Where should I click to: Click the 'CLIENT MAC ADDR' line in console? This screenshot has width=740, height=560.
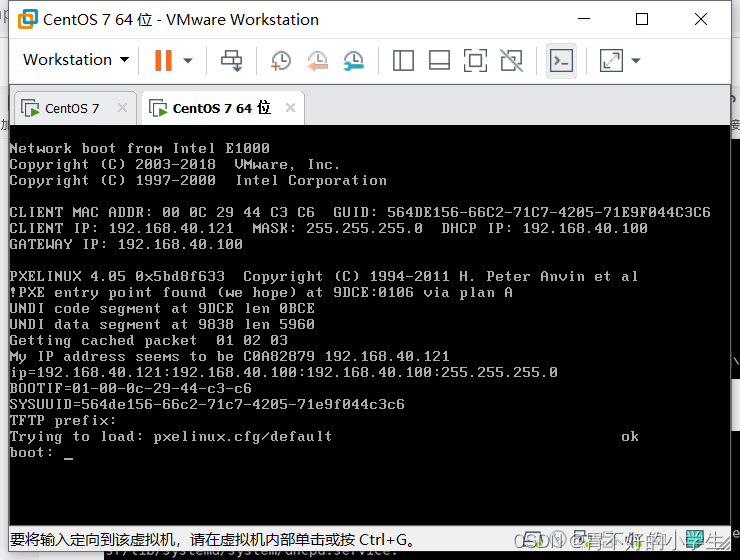click(360, 212)
